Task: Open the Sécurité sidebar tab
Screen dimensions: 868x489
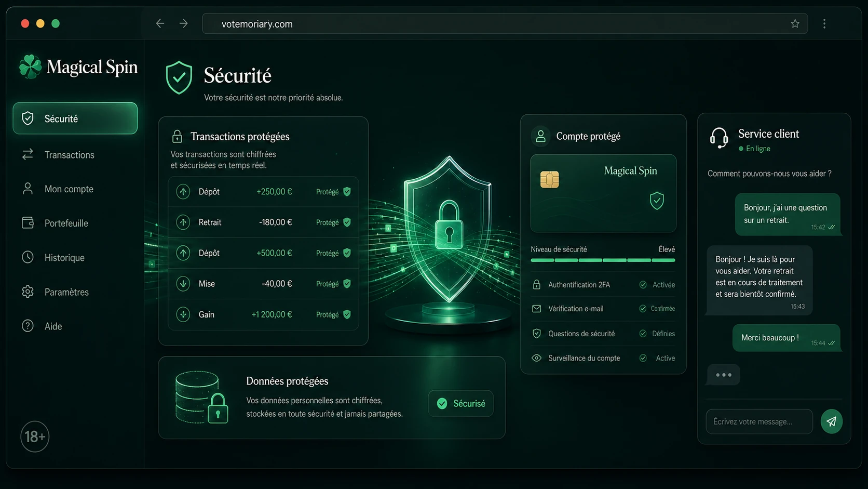Action: pos(75,118)
